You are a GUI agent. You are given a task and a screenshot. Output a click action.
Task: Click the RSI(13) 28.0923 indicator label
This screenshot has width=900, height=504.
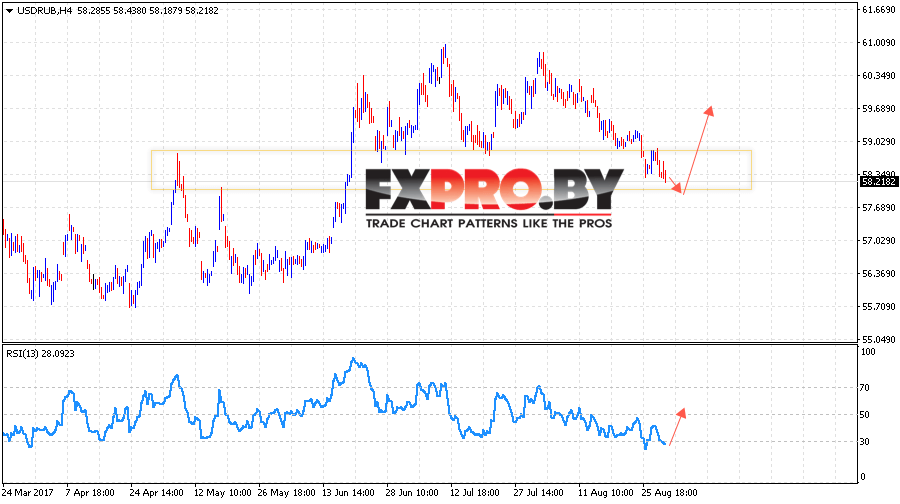click(41, 354)
